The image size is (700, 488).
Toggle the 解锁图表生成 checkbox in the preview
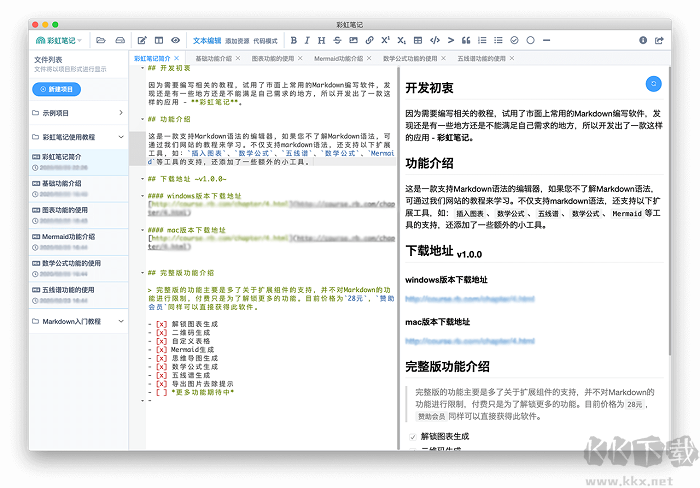(412, 438)
